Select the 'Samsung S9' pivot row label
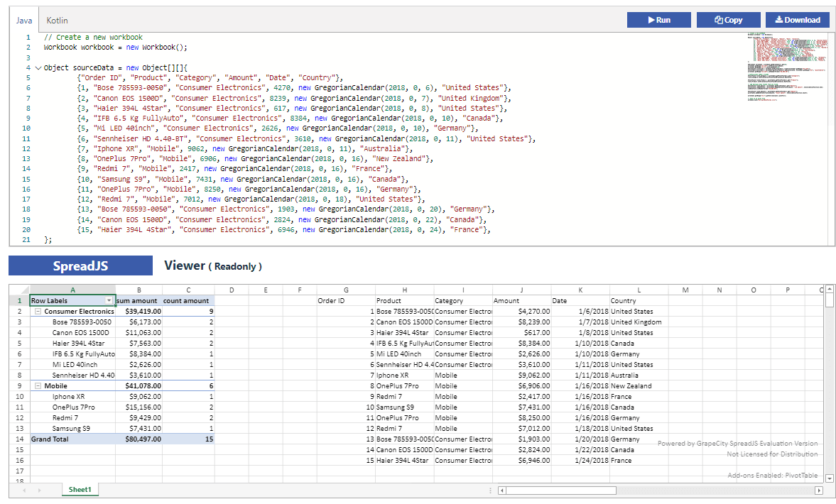836x504 pixels. pyautogui.click(x=72, y=428)
